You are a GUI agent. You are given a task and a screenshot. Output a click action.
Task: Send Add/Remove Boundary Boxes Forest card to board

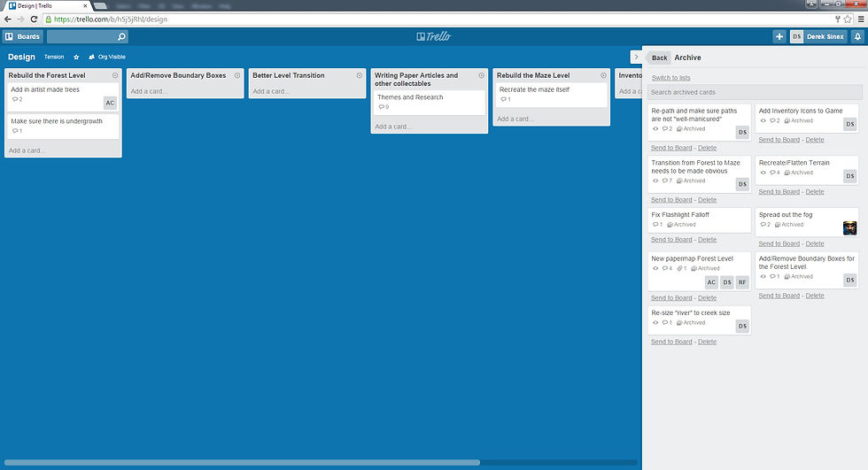click(x=779, y=296)
